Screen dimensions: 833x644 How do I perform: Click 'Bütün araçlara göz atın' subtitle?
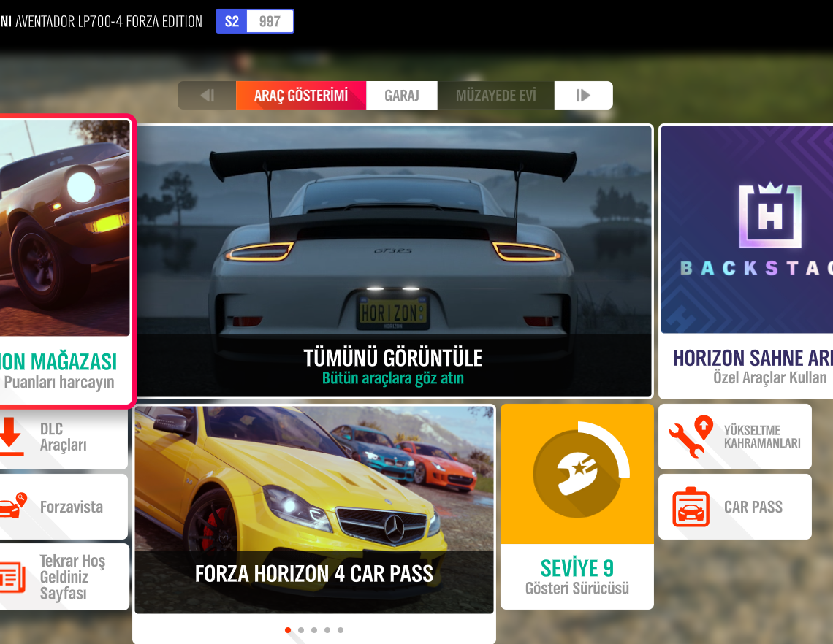(x=393, y=378)
